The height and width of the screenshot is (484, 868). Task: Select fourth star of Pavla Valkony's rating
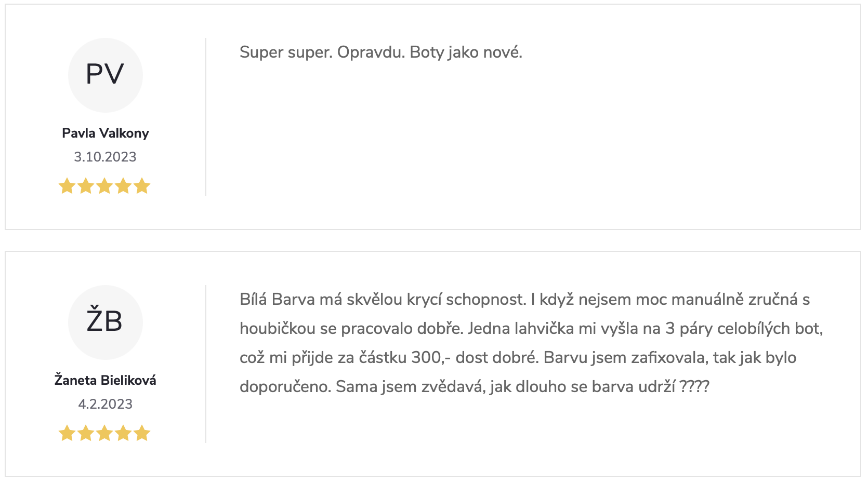pyautogui.click(x=123, y=186)
